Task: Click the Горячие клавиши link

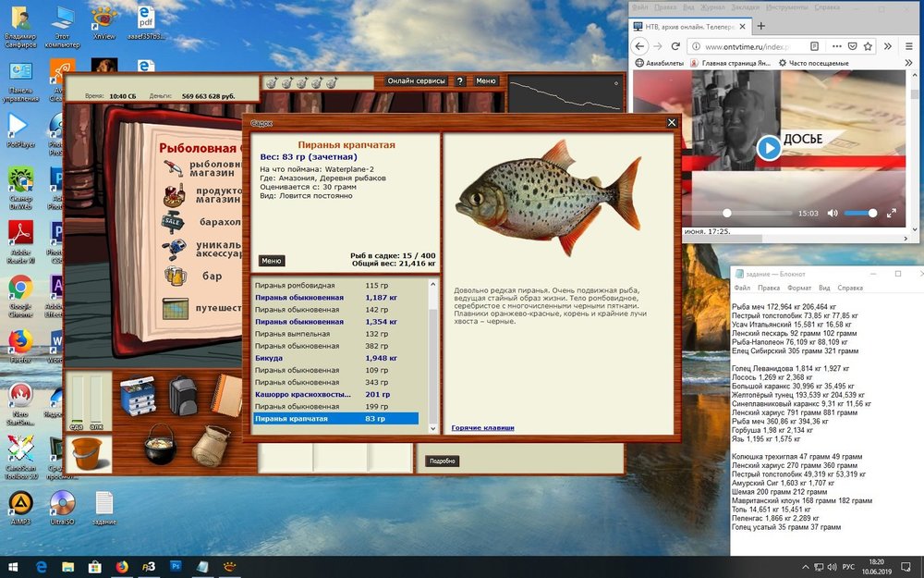Action: coord(482,428)
